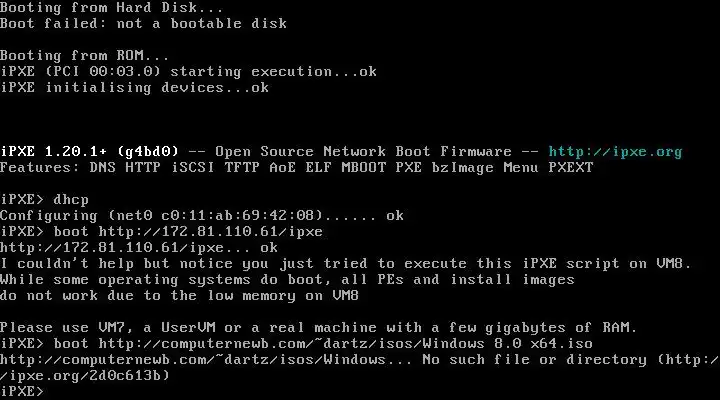The height and width of the screenshot is (400, 720).
Task: Click 'iPXE initialising devices...ok' line
Action: click(x=135, y=88)
